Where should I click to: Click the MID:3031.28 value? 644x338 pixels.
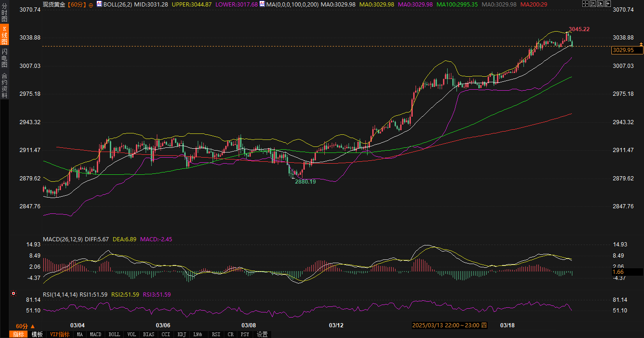click(x=151, y=4)
